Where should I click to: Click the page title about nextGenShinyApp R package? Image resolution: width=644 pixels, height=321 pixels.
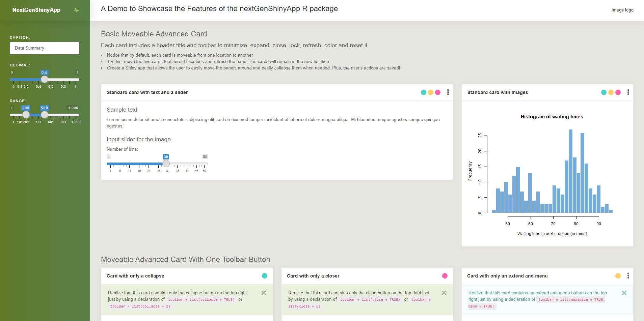pos(219,9)
